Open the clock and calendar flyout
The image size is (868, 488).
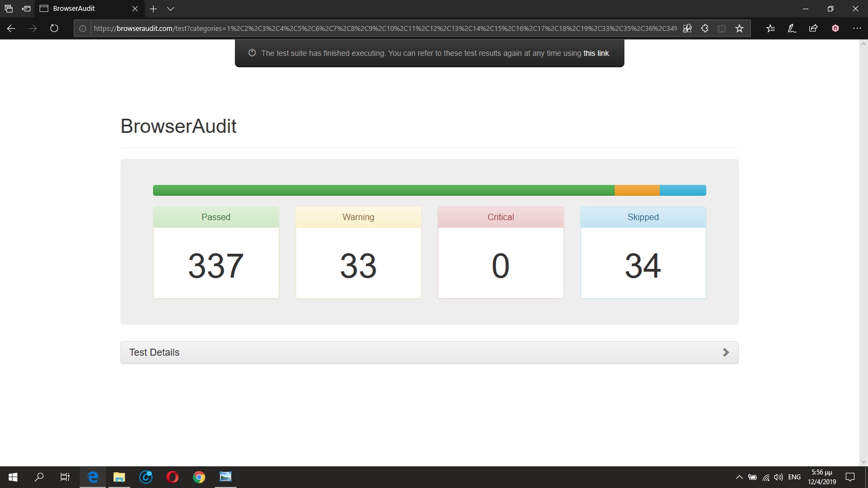point(822,477)
